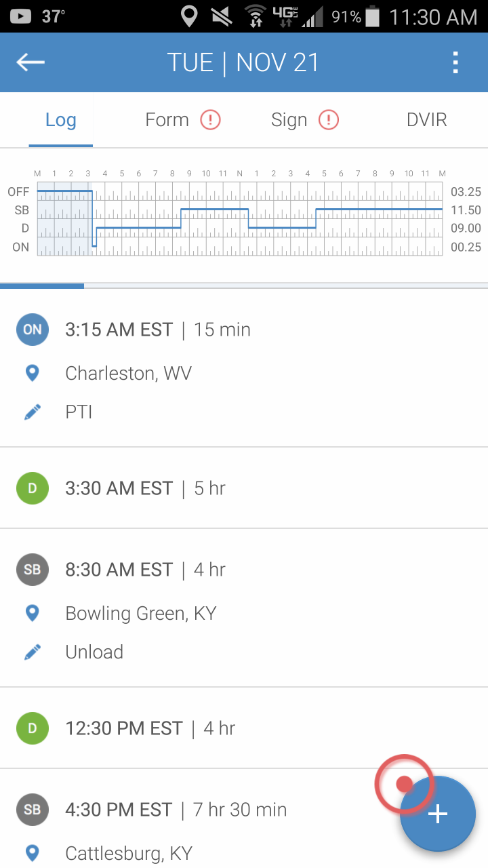
Task: Tap the blue plus add-event button
Action: click(437, 814)
